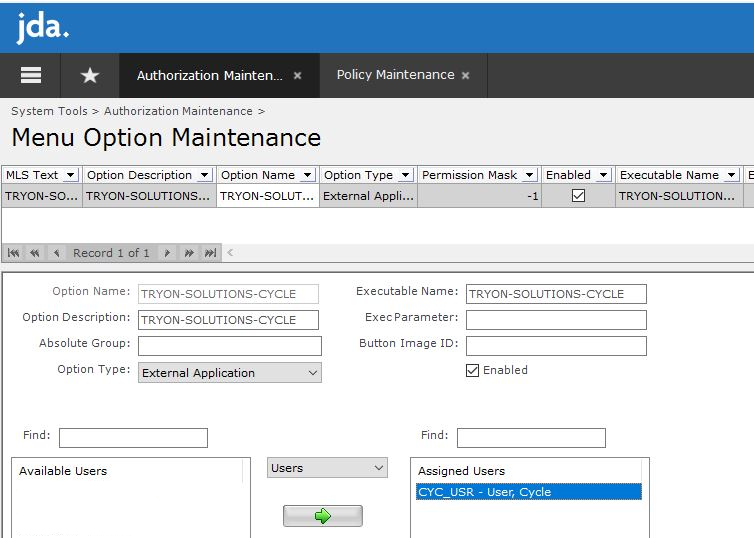Image resolution: width=754 pixels, height=538 pixels.
Task: Click the jda logo
Action: pyautogui.click(x=42, y=27)
